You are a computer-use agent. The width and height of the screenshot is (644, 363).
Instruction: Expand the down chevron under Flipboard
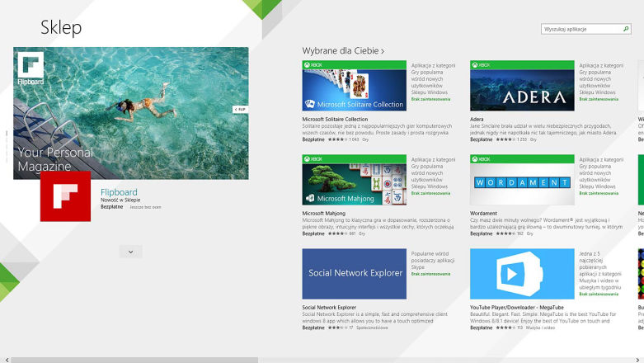[130, 252]
